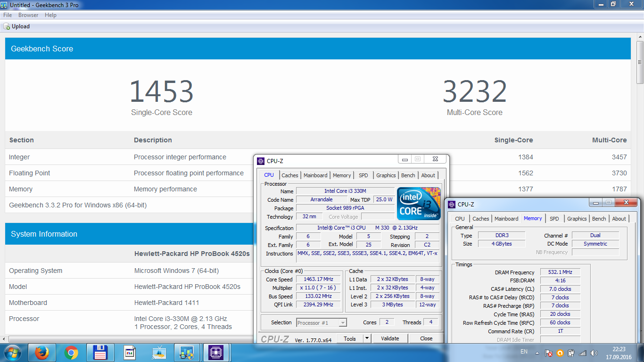Click the orange Avast tray icon
The height and width of the screenshot is (362, 644).
click(560, 353)
